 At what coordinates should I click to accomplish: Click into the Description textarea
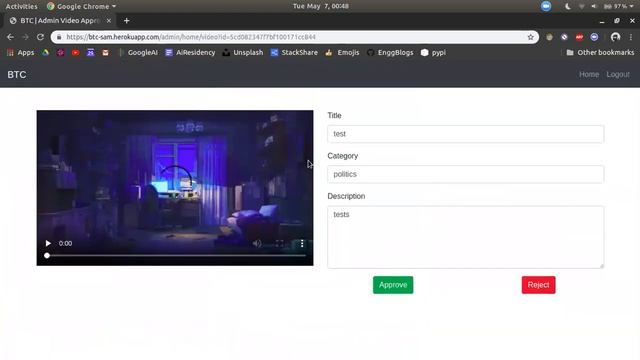pos(465,237)
